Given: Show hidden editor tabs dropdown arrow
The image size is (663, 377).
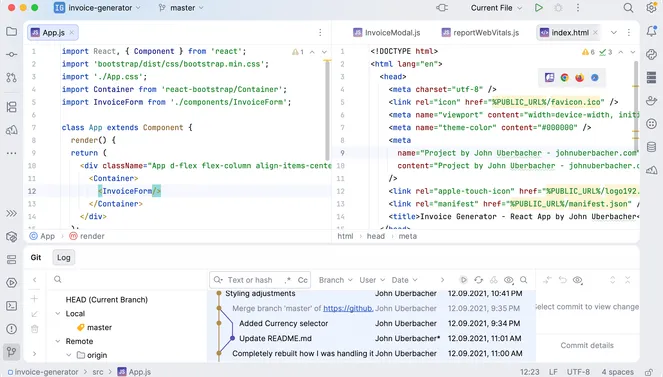Looking at the screenshot, I should point(614,33).
